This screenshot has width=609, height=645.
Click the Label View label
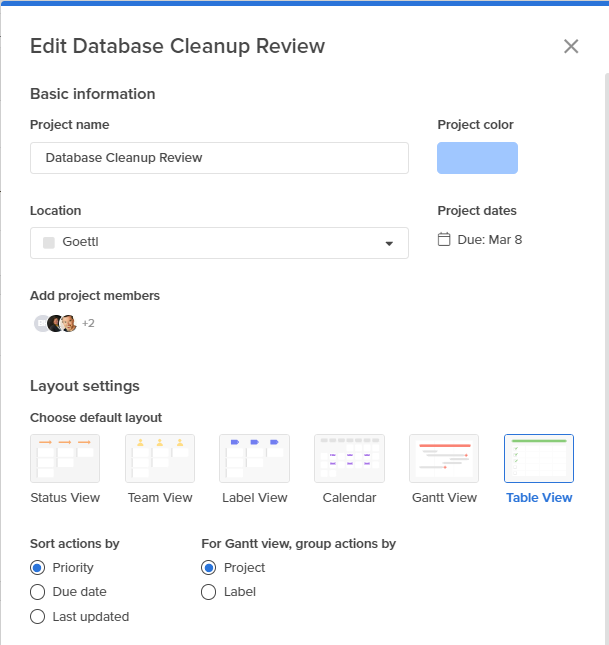(255, 498)
